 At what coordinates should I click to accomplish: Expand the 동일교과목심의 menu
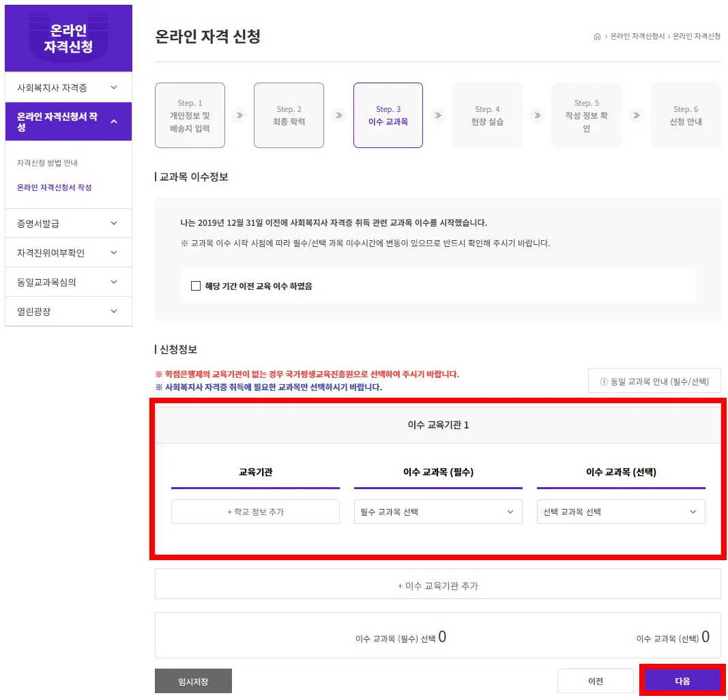[68, 282]
